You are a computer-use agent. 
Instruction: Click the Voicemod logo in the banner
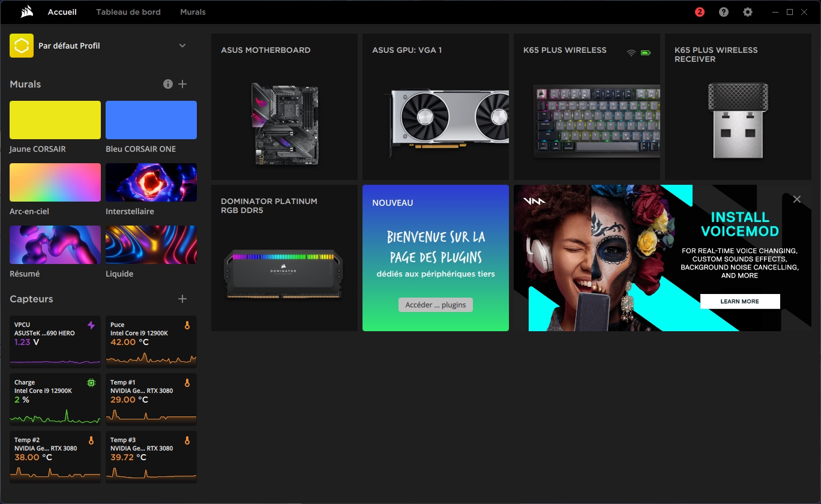pyautogui.click(x=534, y=201)
